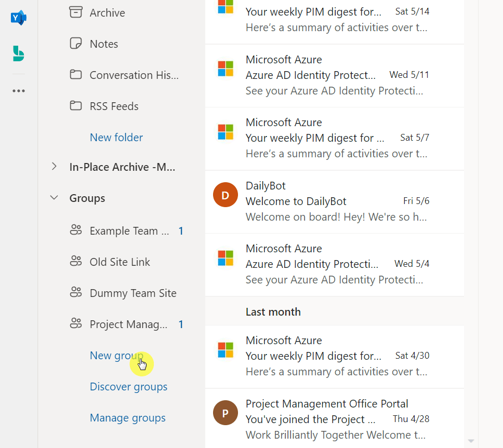Click the scroll down arrow of message list
Image resolution: width=503 pixels, height=448 pixels.
[471, 441]
